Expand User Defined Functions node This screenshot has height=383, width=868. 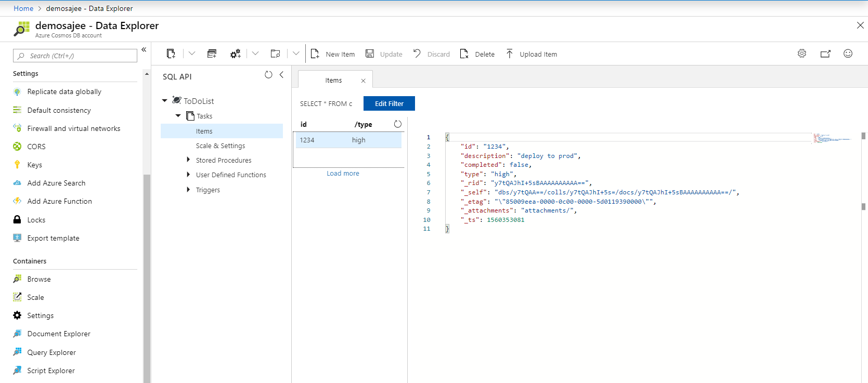point(188,175)
